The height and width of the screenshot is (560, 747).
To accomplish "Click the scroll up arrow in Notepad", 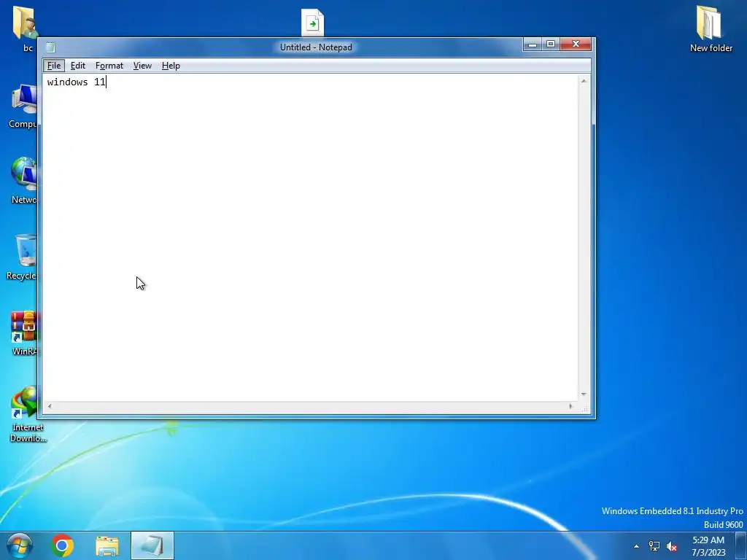I will [x=584, y=81].
